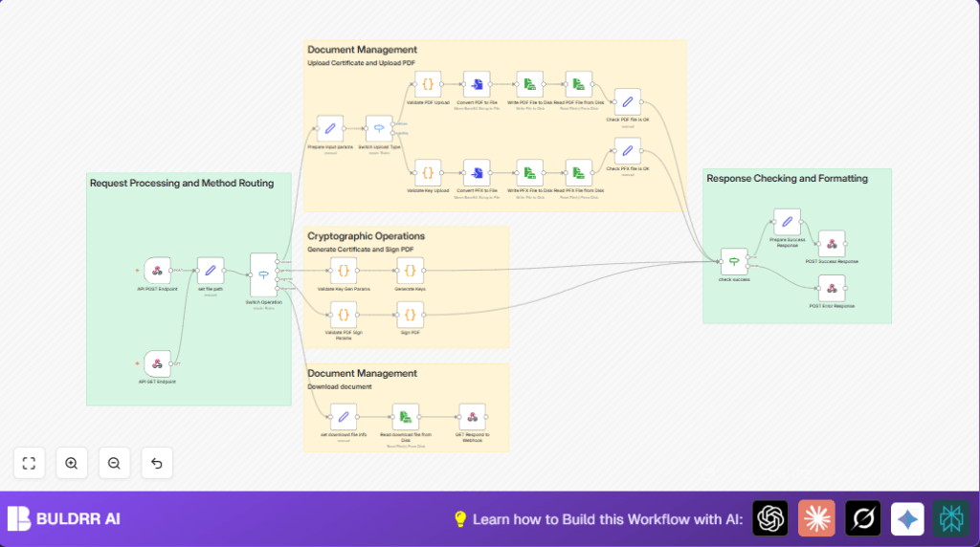Open the ChatGPT AI build link
Viewport: 980px width, 547px height.
(x=770, y=518)
